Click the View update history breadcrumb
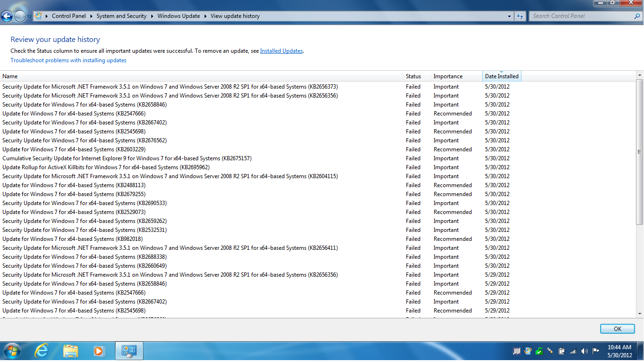Screen dimensions: 644x362 (235, 16)
